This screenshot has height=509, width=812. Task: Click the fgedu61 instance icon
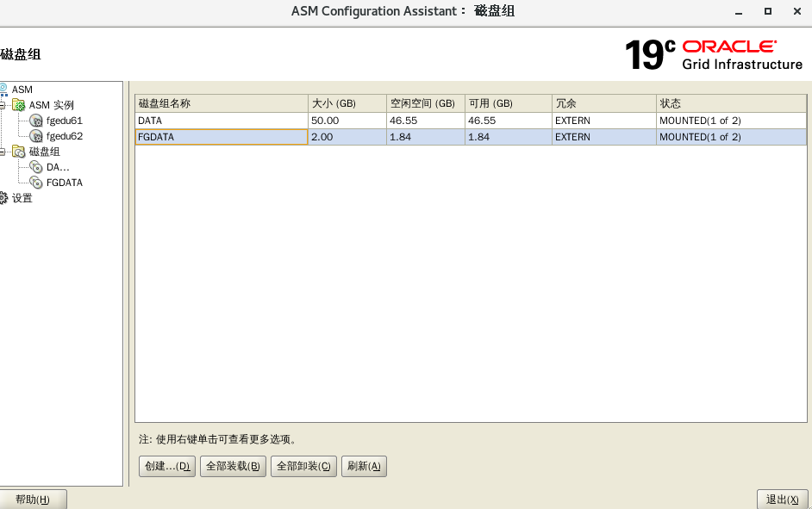tap(35, 121)
